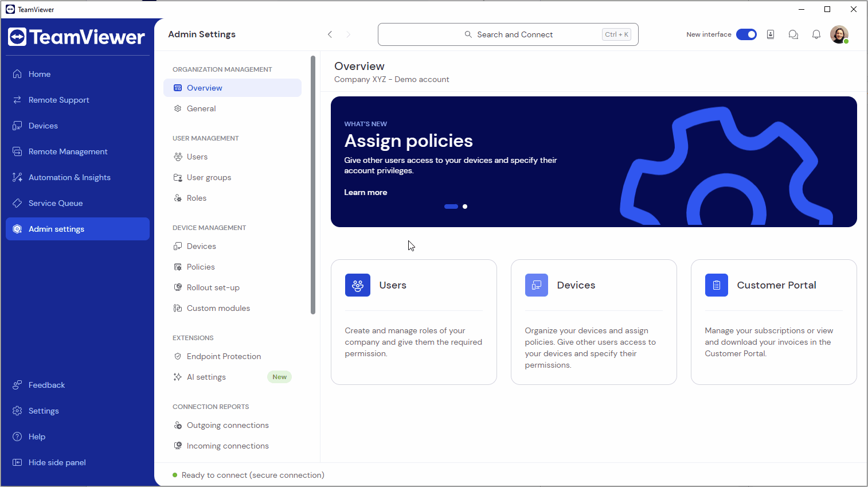
Task: Click the Customer Portal card title
Action: point(776,285)
